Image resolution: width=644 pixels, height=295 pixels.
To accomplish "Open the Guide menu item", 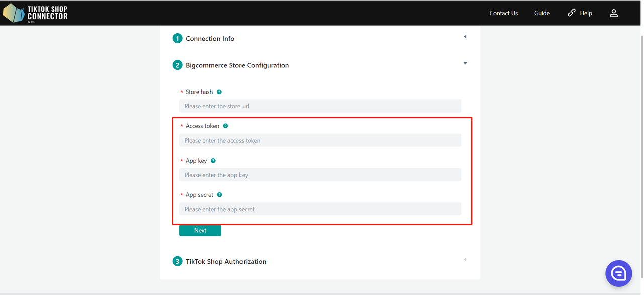I will [542, 13].
